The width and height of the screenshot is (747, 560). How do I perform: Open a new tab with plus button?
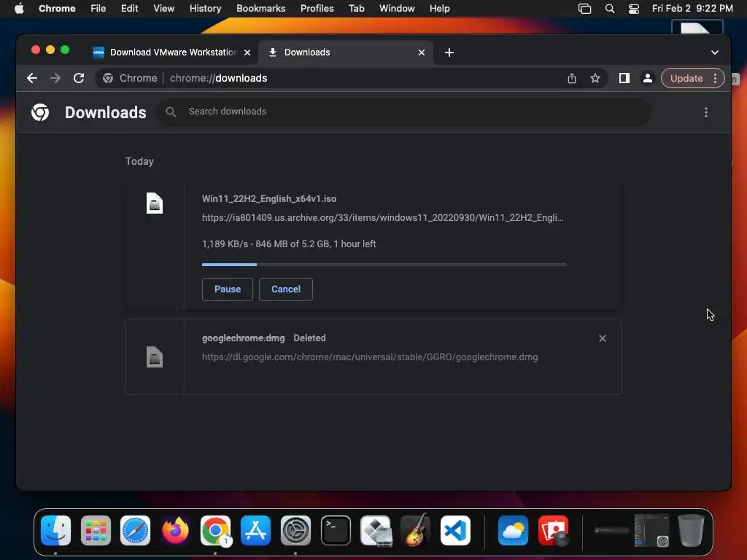pos(449,52)
